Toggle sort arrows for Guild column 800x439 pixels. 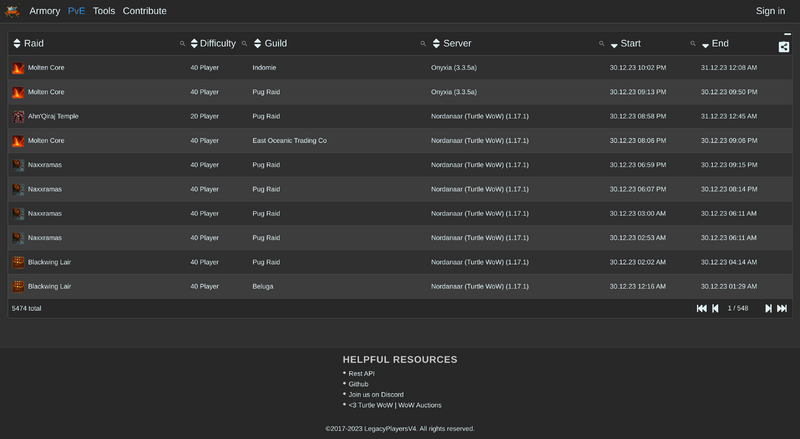pyautogui.click(x=257, y=44)
